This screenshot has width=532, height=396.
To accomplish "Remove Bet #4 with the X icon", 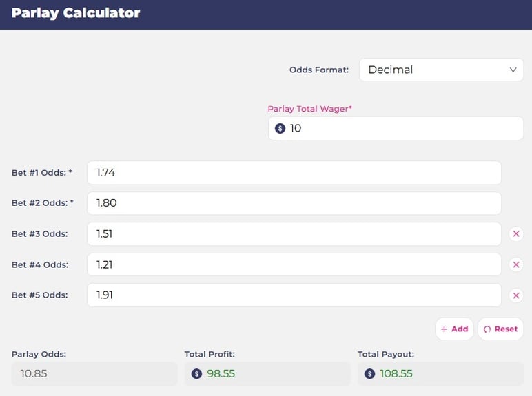I will click(516, 264).
